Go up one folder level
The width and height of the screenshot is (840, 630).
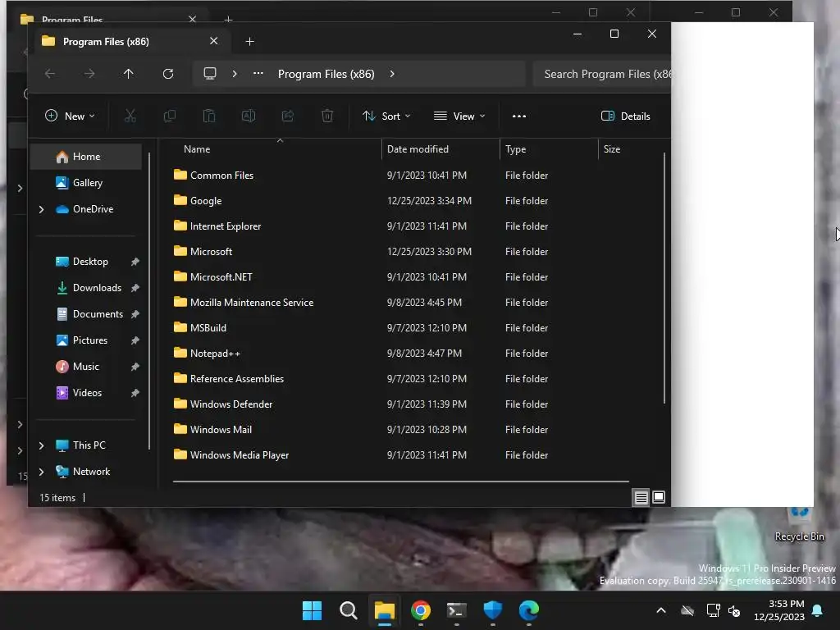(x=129, y=74)
